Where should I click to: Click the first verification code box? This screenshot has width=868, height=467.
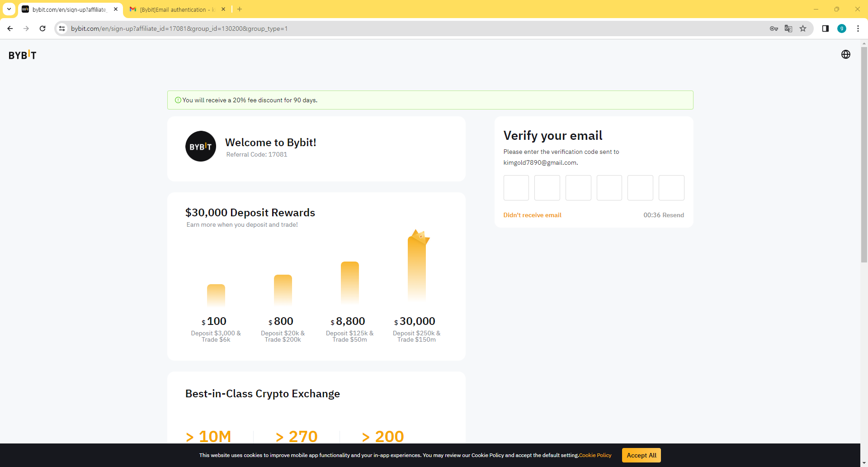[516, 188]
